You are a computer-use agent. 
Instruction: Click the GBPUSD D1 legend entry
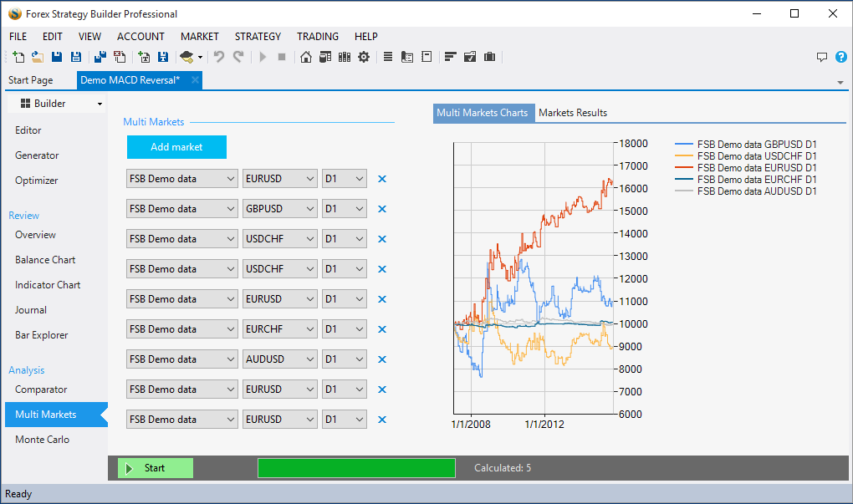[x=746, y=145]
